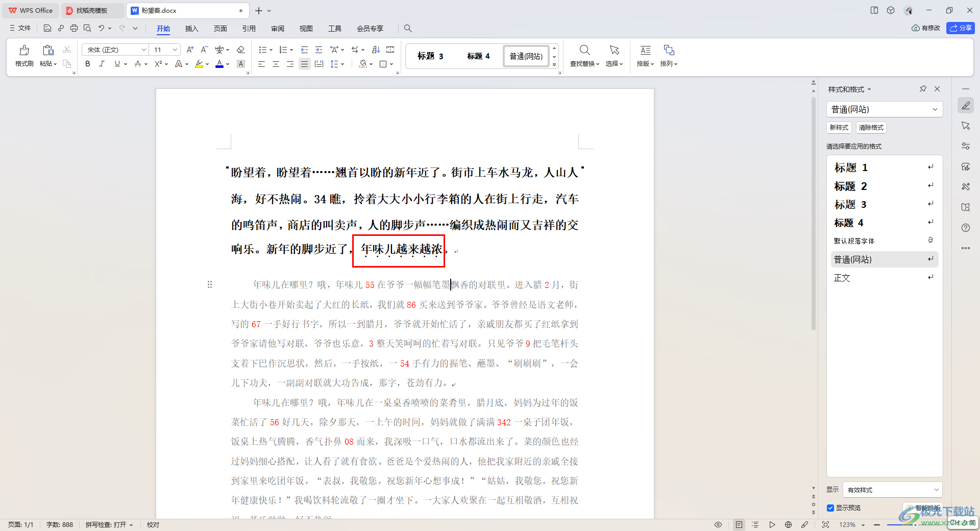
Task: Open Find and Replace (查找替换) magnifier
Action: point(585,50)
